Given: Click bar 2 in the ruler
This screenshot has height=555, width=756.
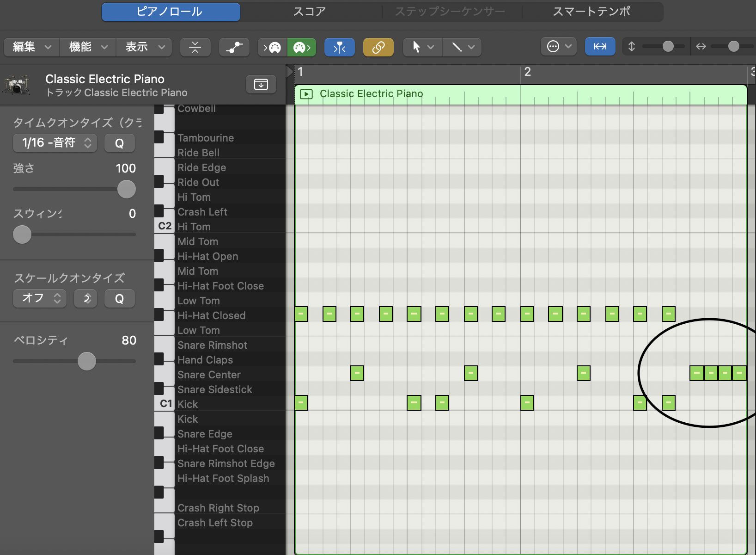Looking at the screenshot, I should [527, 72].
